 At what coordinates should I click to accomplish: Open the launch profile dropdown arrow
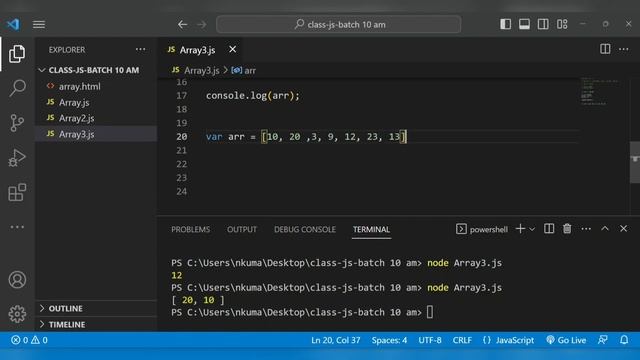point(532,229)
